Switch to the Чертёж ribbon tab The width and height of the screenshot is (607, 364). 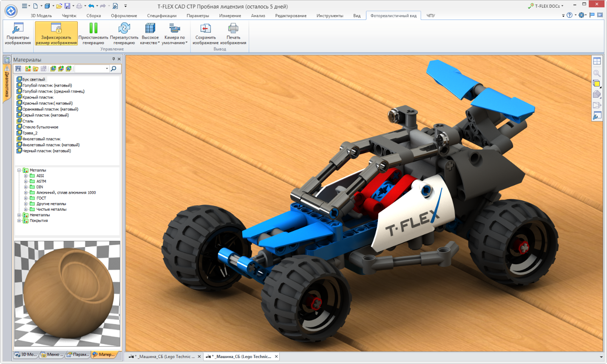click(x=69, y=16)
